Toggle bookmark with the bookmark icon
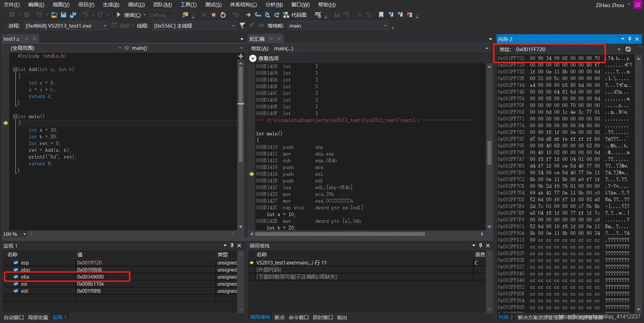 coord(381,14)
